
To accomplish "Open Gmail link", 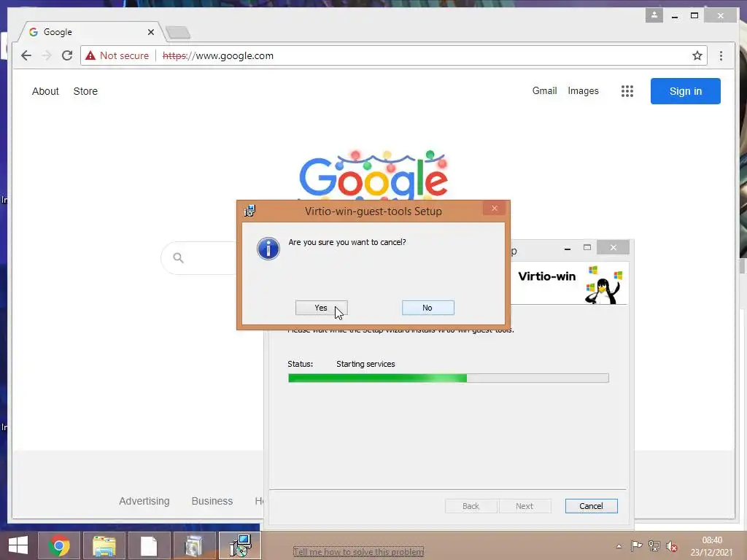I will pyautogui.click(x=544, y=91).
